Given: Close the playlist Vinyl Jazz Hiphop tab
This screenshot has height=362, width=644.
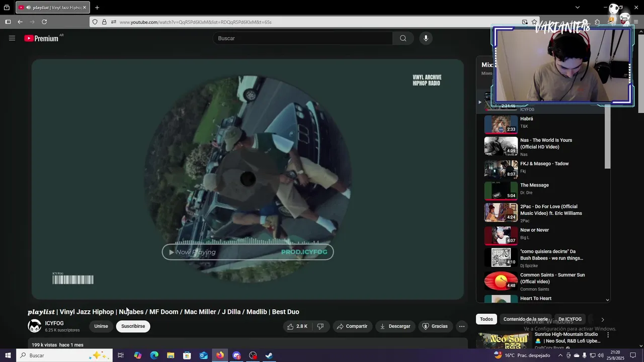Looking at the screenshot, I should pos(84,8).
